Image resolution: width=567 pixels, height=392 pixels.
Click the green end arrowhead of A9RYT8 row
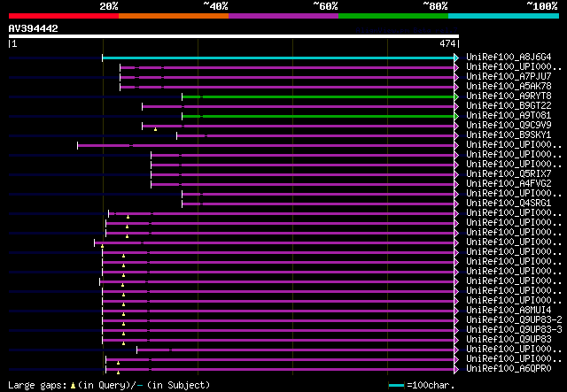456,96
